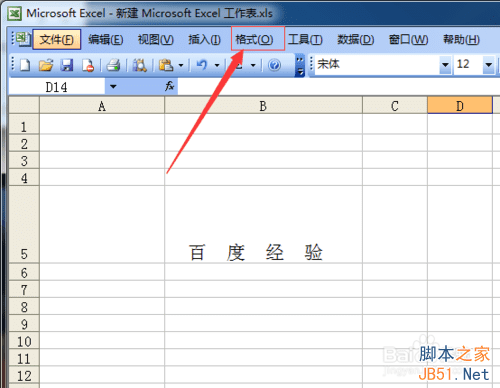Select row 11 header

[x=24, y=358]
